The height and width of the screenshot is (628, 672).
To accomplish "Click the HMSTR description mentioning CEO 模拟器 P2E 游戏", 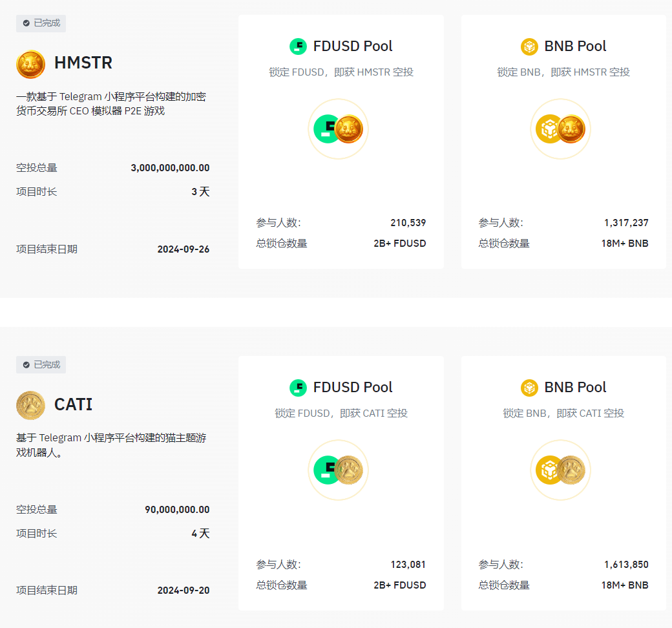I will click(x=111, y=104).
